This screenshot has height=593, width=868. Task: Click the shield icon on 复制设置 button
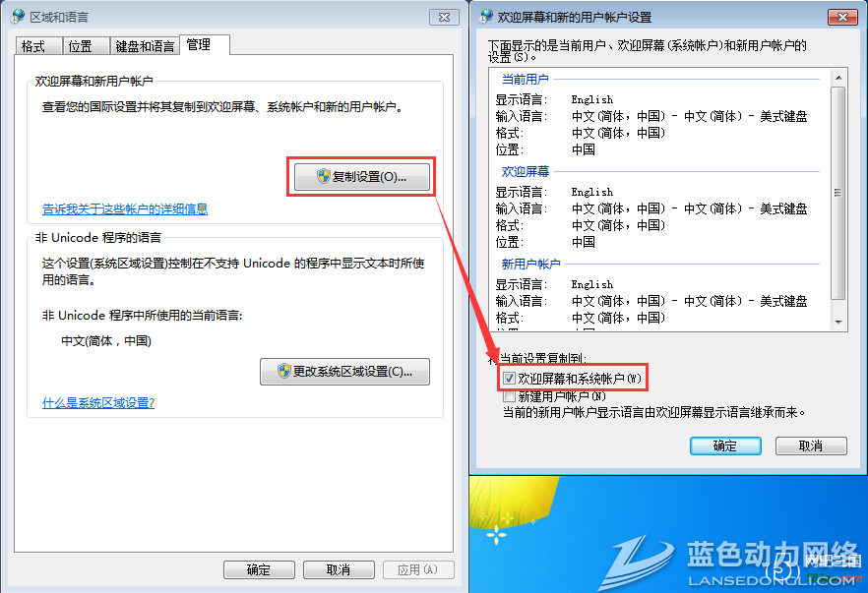323,176
